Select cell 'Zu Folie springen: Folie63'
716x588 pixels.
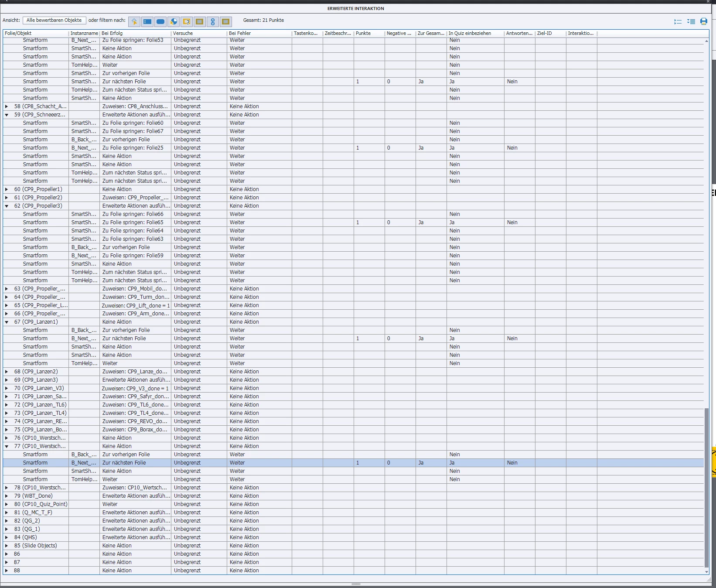pos(135,239)
